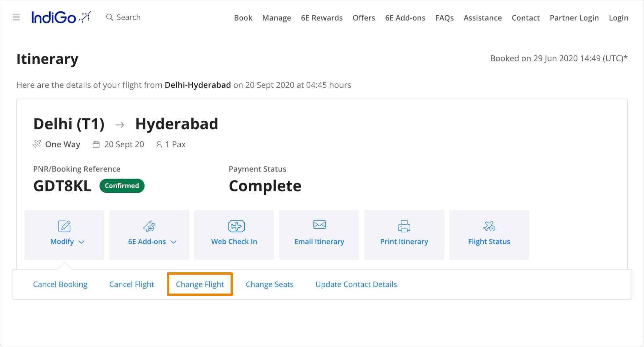
Task: Click Change Seats link
Action: pos(269,284)
